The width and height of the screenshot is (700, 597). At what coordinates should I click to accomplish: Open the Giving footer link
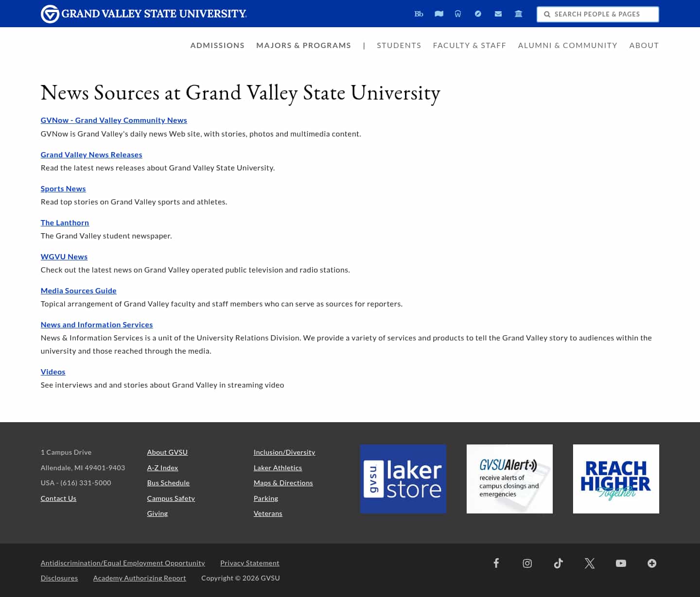click(157, 513)
